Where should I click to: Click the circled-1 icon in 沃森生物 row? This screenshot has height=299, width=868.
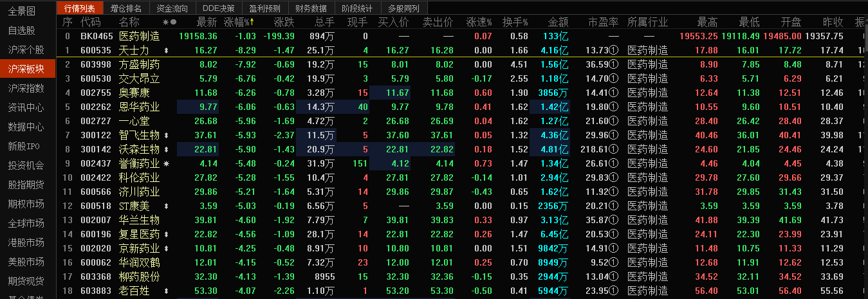point(614,149)
